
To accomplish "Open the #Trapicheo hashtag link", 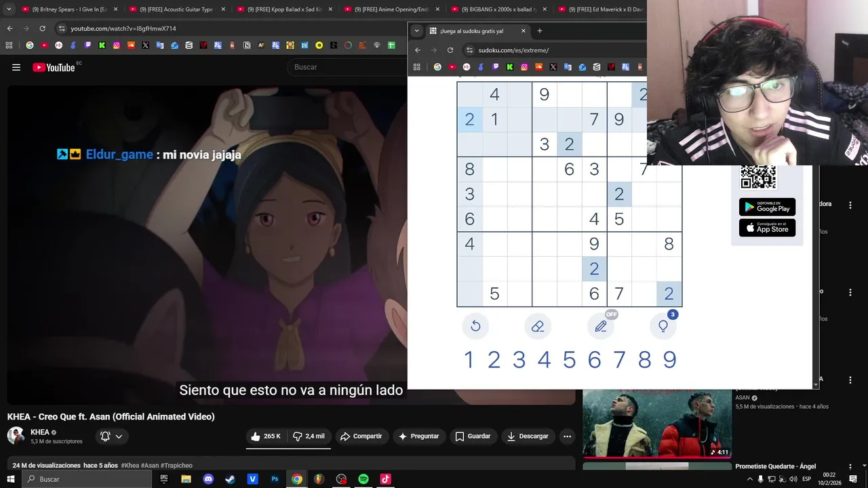I will (176, 466).
